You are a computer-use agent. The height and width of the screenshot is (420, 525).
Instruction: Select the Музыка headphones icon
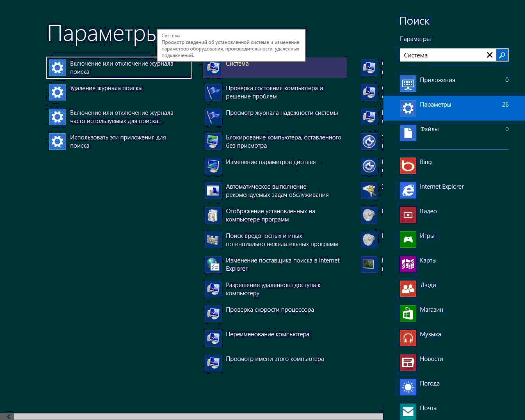point(408,338)
